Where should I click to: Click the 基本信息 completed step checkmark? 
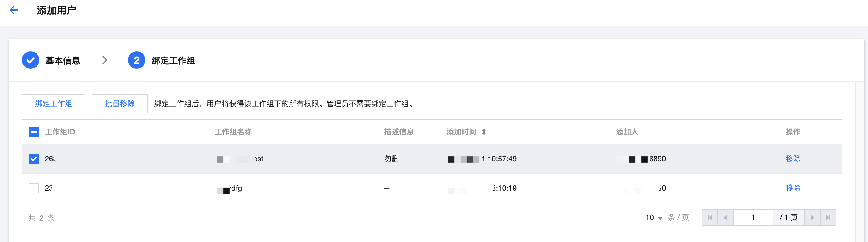coord(31,60)
